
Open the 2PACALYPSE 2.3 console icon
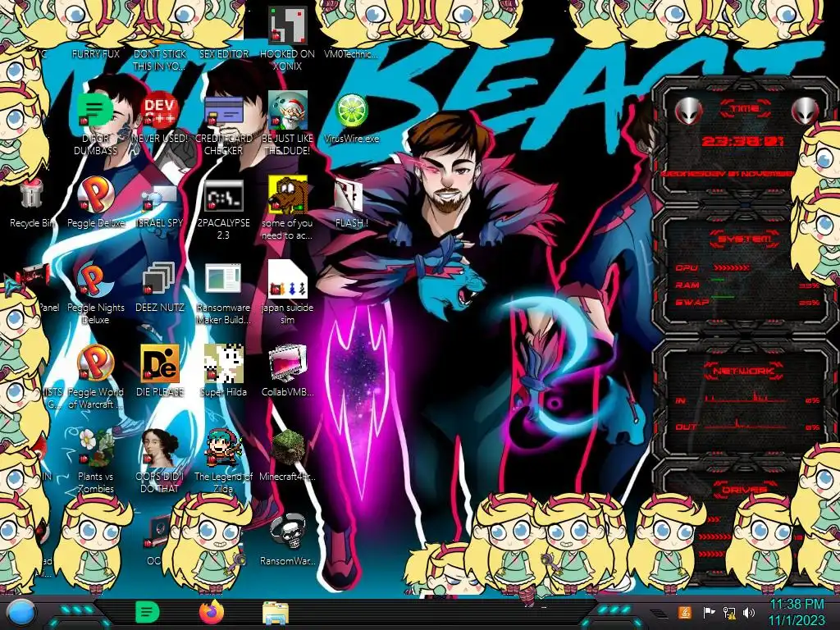(223, 196)
